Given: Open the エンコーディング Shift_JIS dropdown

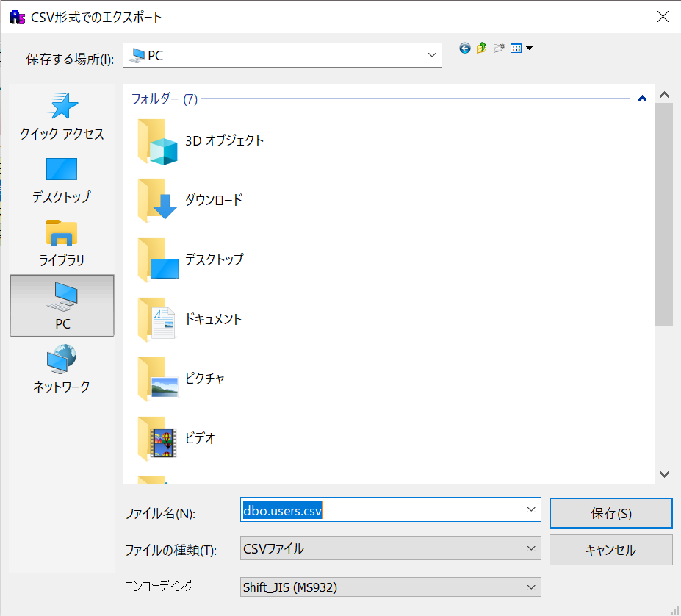Looking at the screenshot, I should click(x=390, y=587).
